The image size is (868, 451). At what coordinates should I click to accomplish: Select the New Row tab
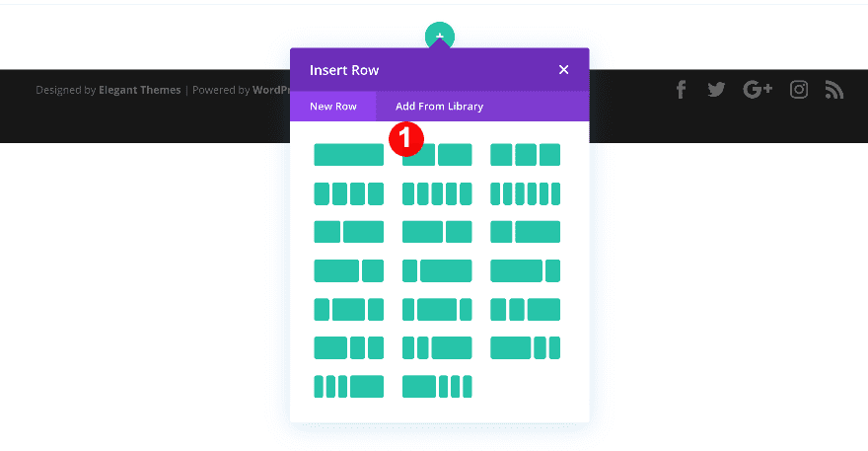pyautogui.click(x=332, y=107)
